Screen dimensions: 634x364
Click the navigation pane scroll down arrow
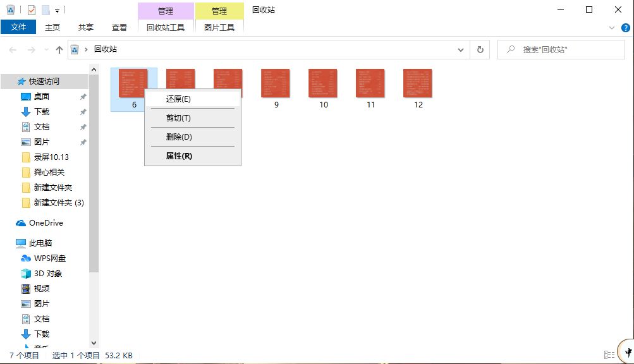click(94, 343)
